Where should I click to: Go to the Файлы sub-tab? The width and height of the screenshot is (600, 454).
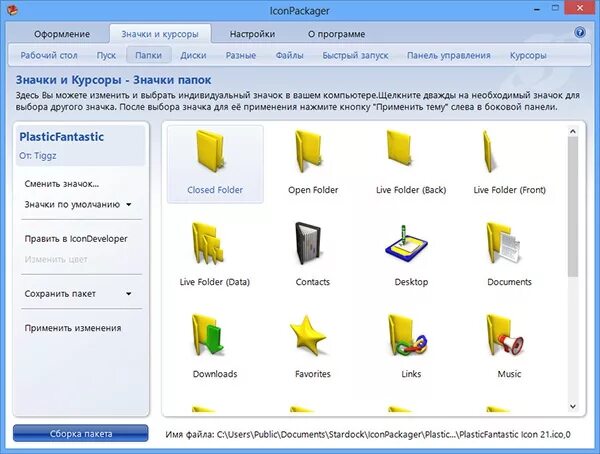pyautogui.click(x=289, y=56)
